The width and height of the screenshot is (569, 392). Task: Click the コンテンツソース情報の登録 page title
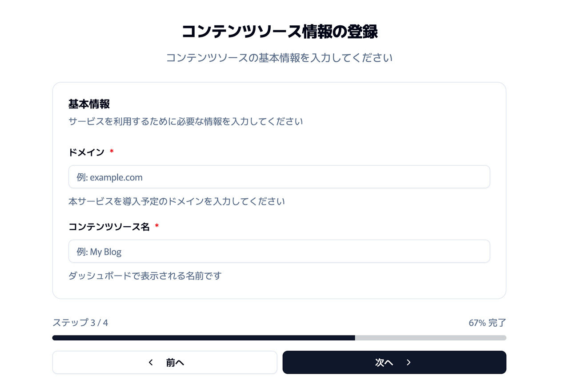click(x=279, y=32)
